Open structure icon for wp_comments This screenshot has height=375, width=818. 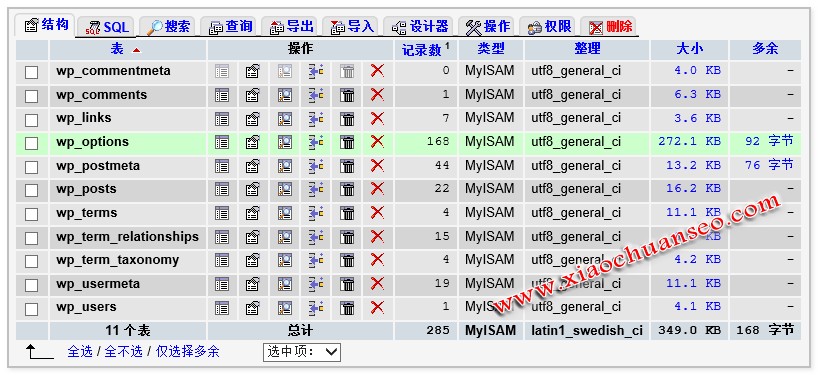[253, 95]
